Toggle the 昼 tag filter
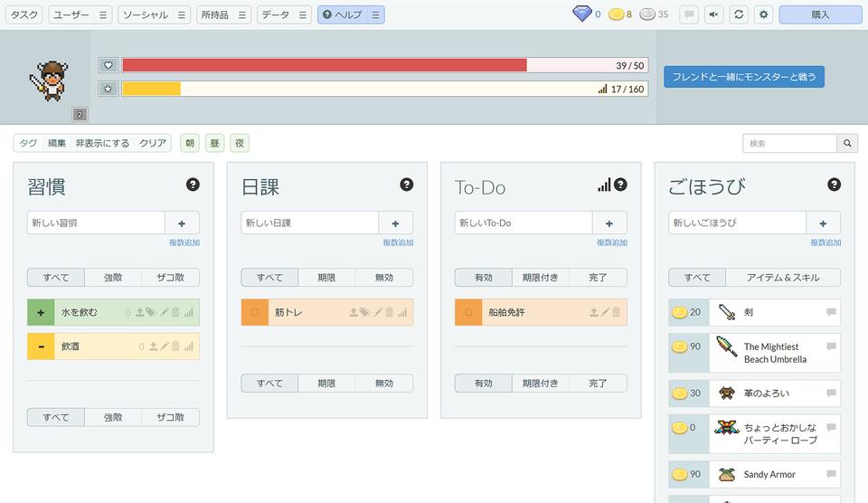868x503 pixels. tap(215, 143)
